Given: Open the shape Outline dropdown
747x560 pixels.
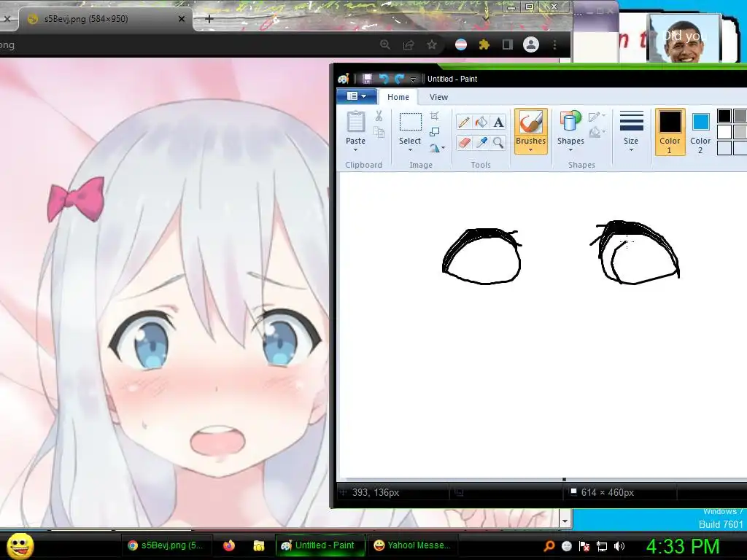Looking at the screenshot, I should click(597, 117).
